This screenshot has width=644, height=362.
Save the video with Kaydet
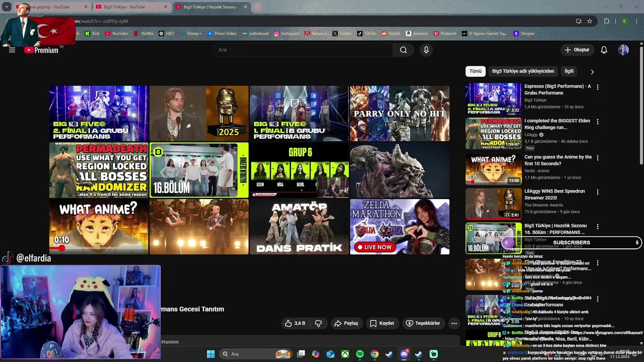(382, 323)
